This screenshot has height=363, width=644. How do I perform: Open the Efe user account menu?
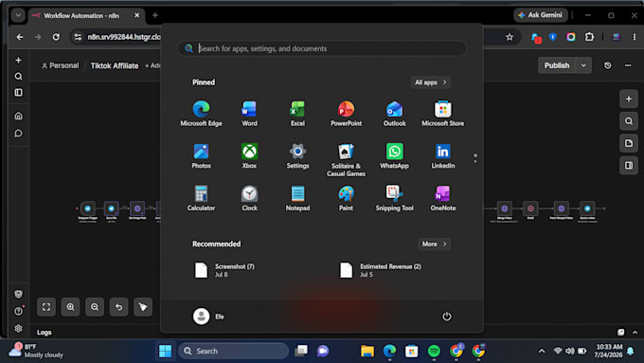(x=208, y=317)
